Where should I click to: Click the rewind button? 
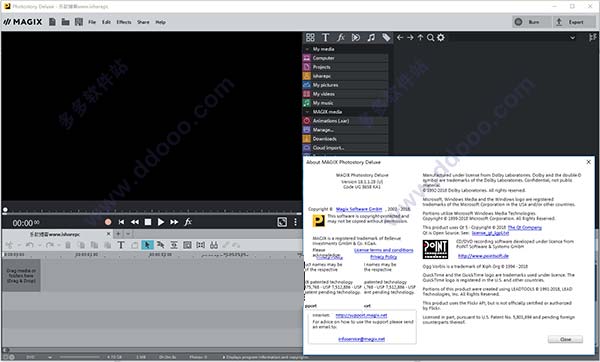click(135, 222)
